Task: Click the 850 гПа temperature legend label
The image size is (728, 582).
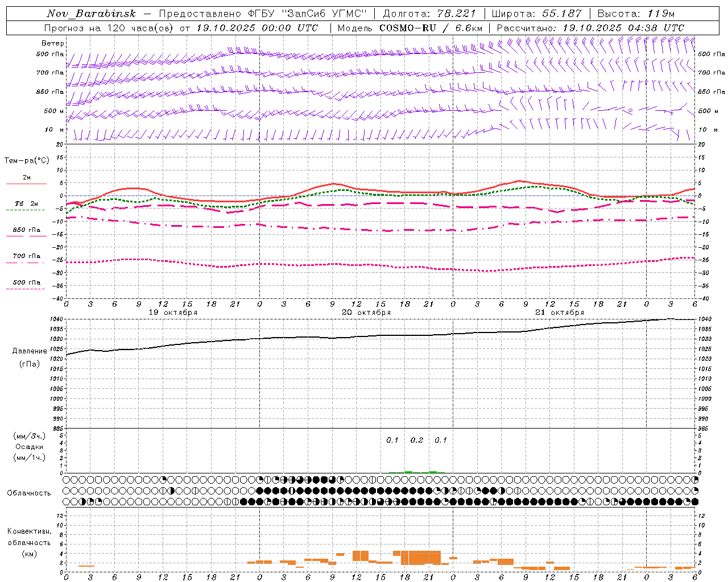Action: click(x=27, y=230)
